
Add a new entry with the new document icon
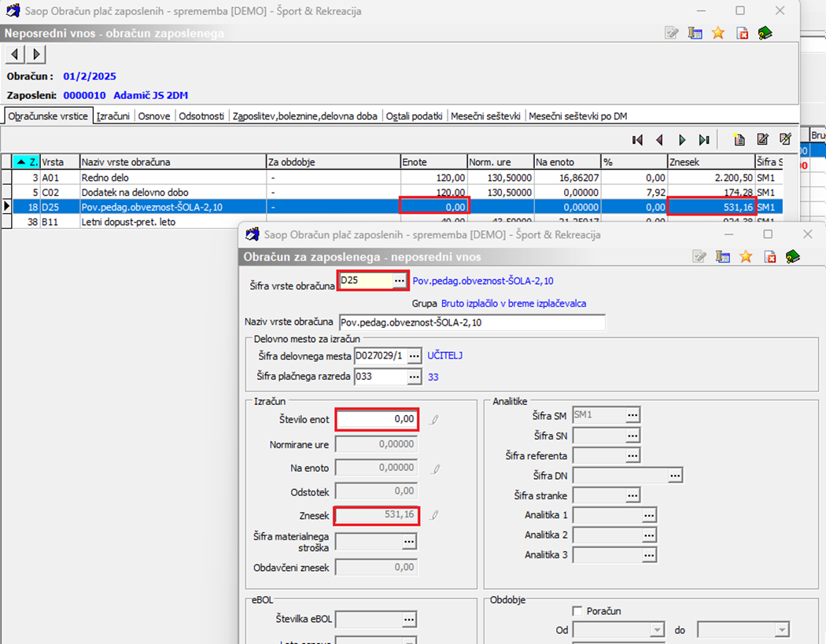point(739,140)
